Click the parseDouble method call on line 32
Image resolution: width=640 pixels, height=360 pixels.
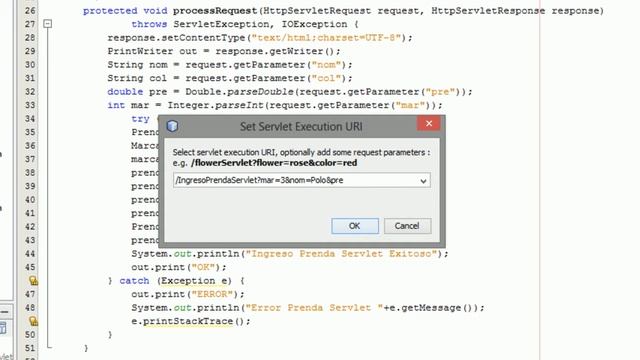point(260,91)
